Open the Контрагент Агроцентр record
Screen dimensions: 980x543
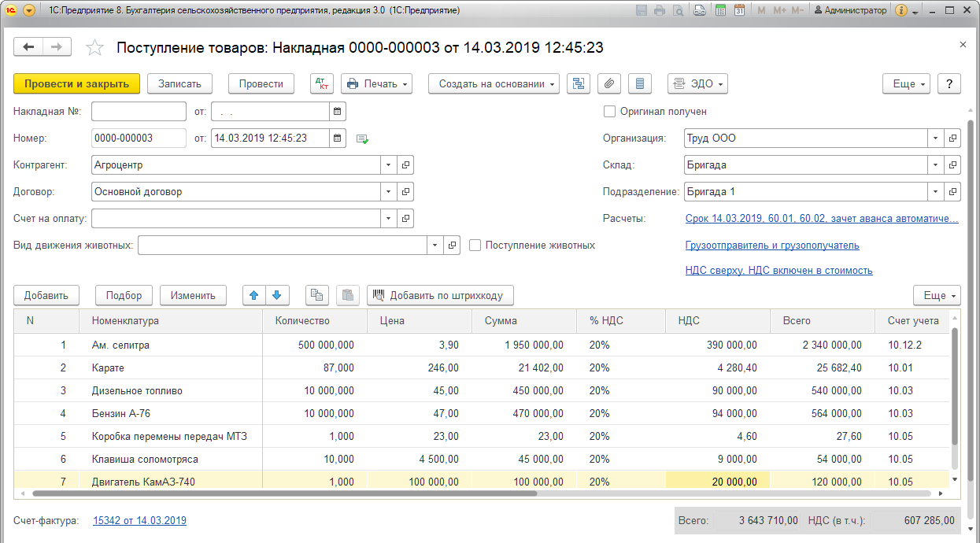[x=405, y=165]
